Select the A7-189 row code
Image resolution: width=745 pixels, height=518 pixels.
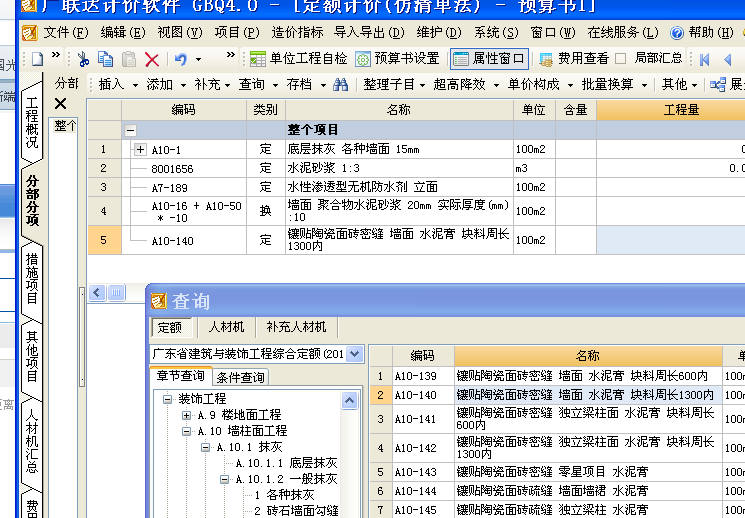click(169, 188)
